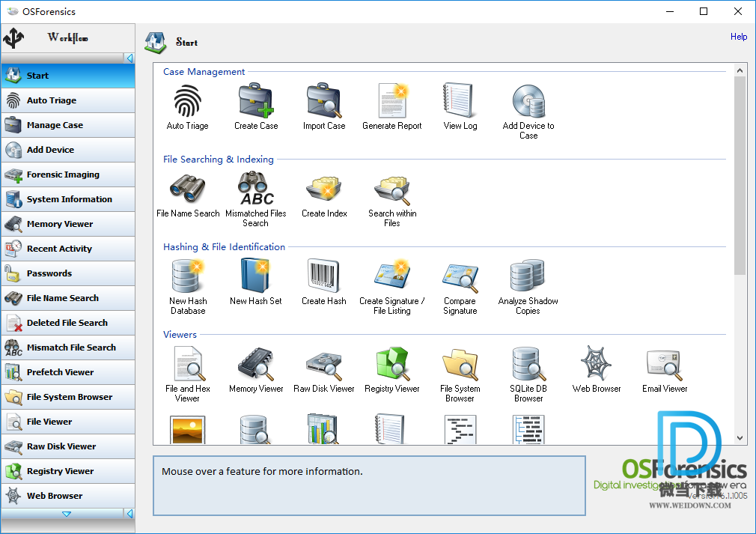Open Search within Files icon

point(392,189)
